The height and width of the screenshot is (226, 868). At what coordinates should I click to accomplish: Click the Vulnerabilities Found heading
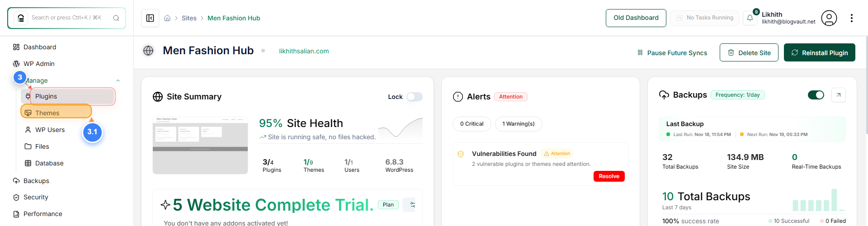pos(504,154)
